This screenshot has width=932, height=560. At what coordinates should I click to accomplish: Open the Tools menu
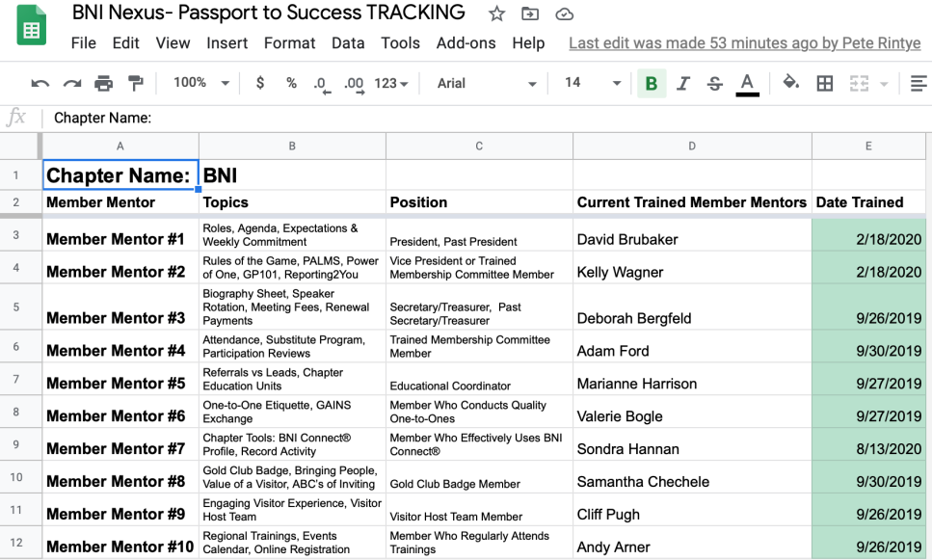click(400, 42)
